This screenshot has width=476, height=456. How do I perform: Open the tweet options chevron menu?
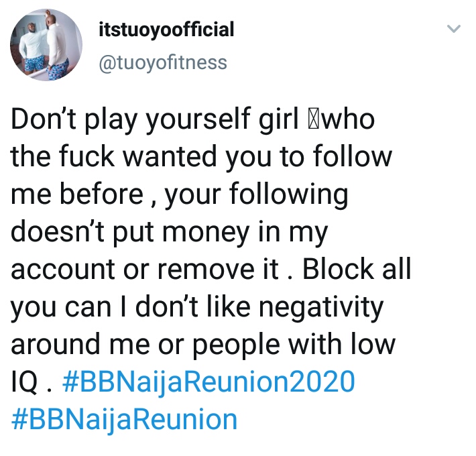tap(454, 30)
